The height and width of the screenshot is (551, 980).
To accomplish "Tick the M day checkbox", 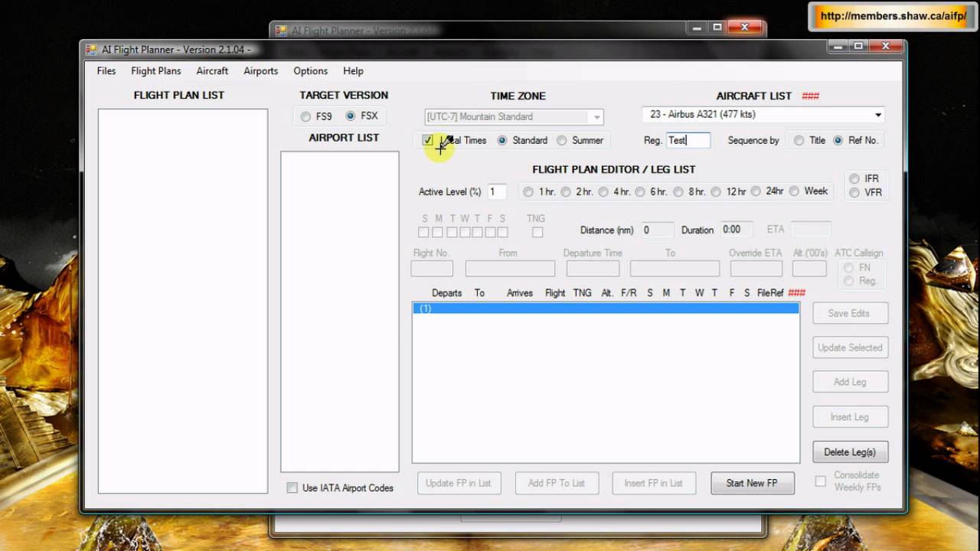I will [x=437, y=232].
